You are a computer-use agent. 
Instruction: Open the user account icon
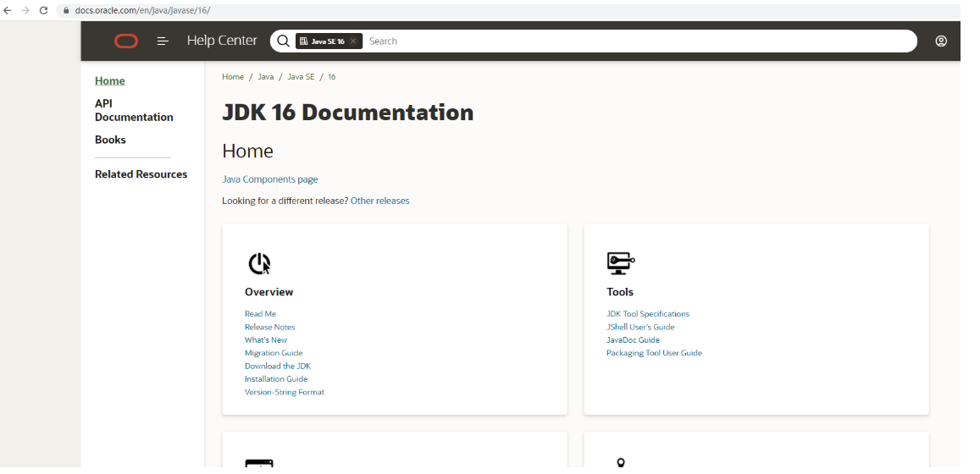click(x=941, y=41)
